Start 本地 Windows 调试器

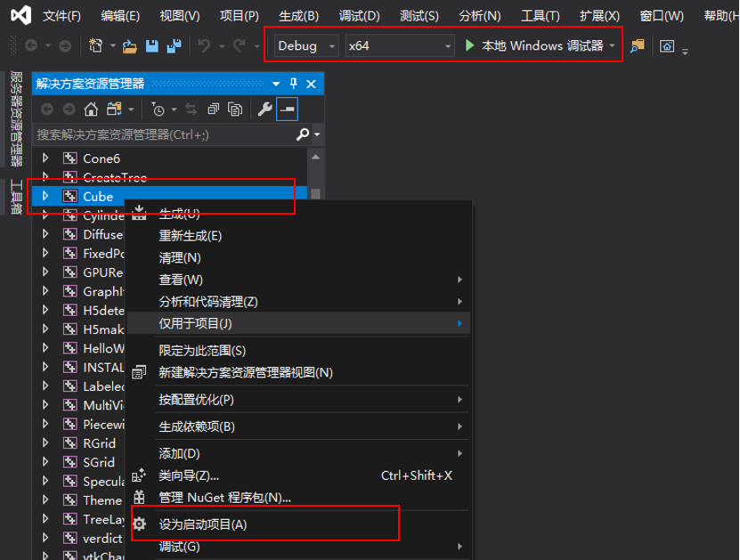click(x=533, y=45)
